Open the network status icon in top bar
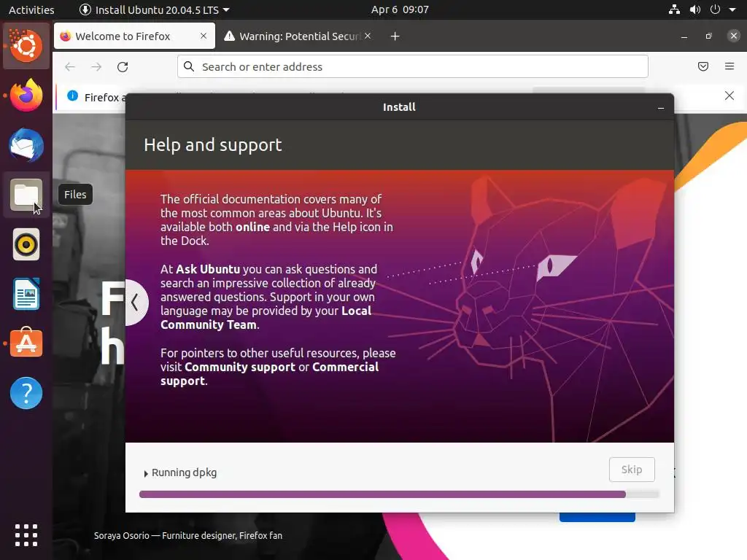This screenshot has width=747, height=560. pyautogui.click(x=674, y=9)
